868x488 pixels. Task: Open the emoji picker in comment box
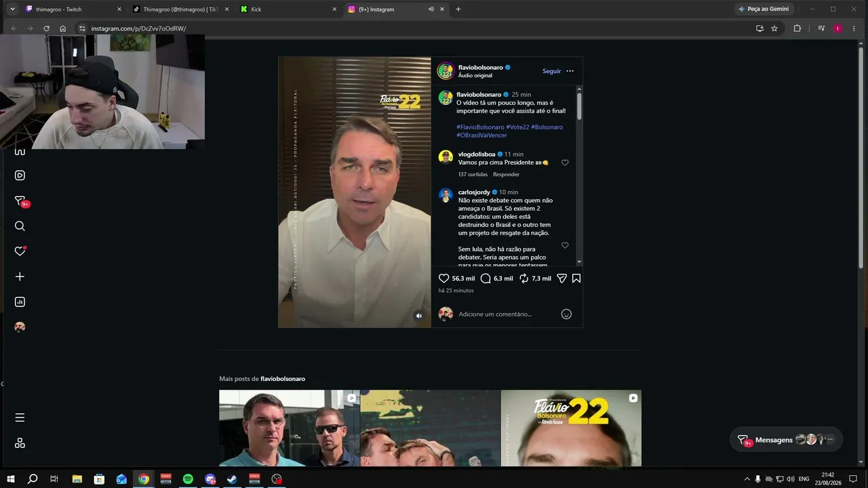566,314
